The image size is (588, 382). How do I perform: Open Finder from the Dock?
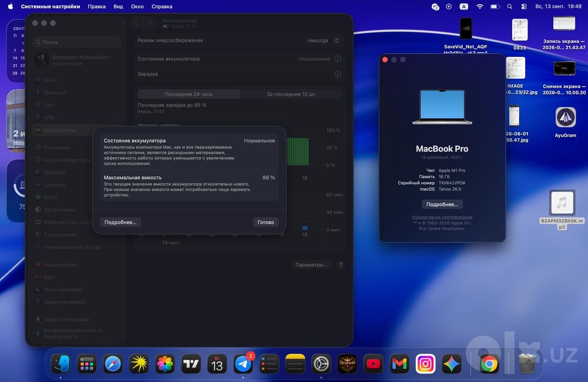[x=61, y=364]
